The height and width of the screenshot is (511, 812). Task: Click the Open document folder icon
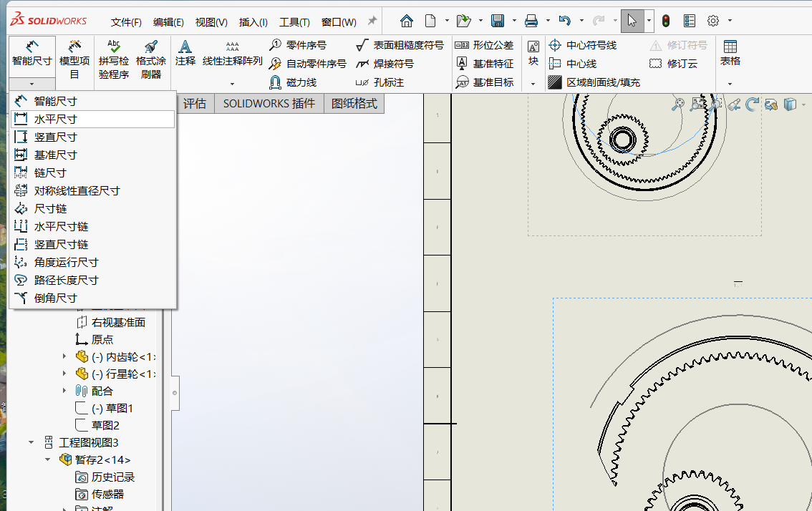[463, 21]
